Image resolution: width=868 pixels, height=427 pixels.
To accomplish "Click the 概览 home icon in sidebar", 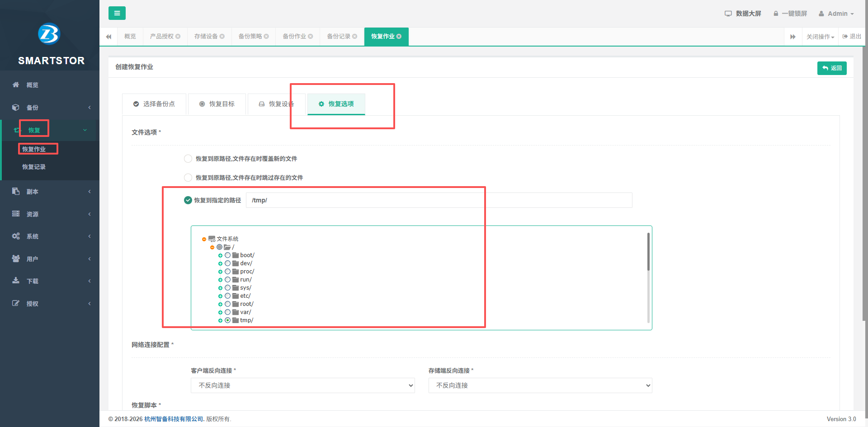I will [16, 85].
